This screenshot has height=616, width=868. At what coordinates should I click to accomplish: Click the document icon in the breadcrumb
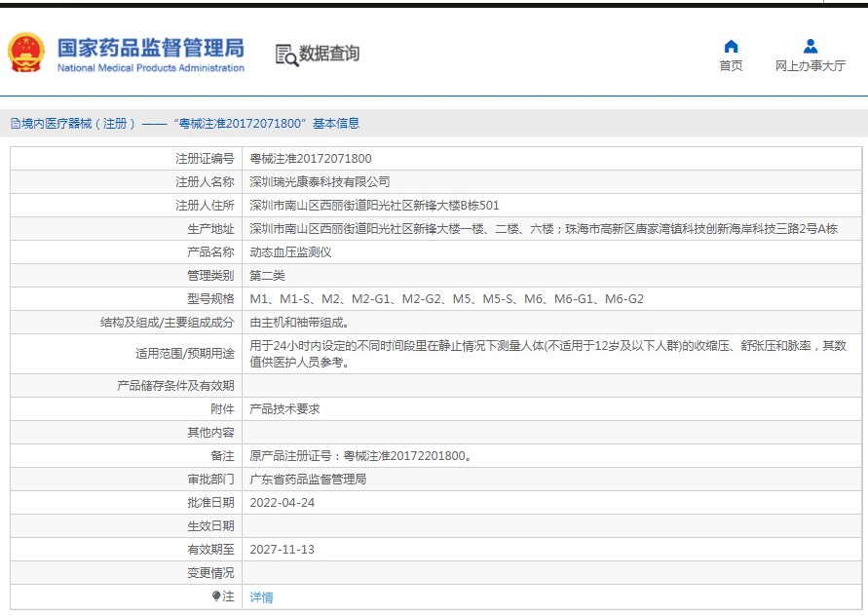[15, 124]
